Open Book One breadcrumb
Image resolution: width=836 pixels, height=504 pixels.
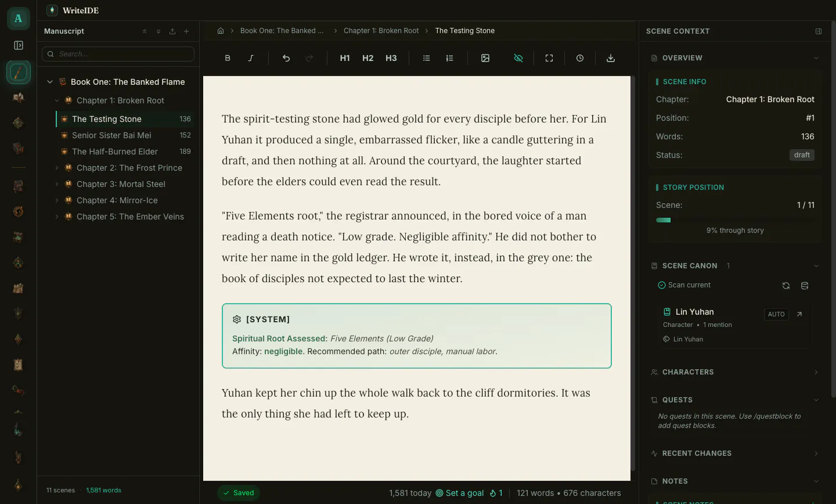click(282, 31)
